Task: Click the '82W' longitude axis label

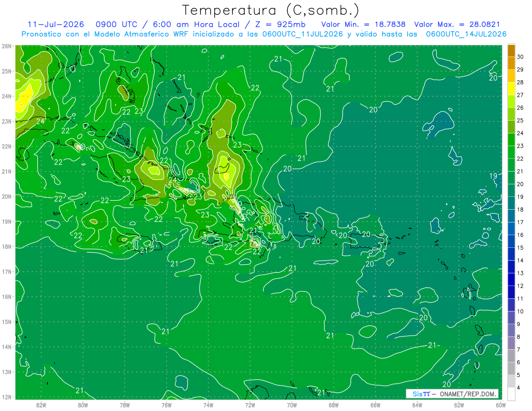Action: 41,405
